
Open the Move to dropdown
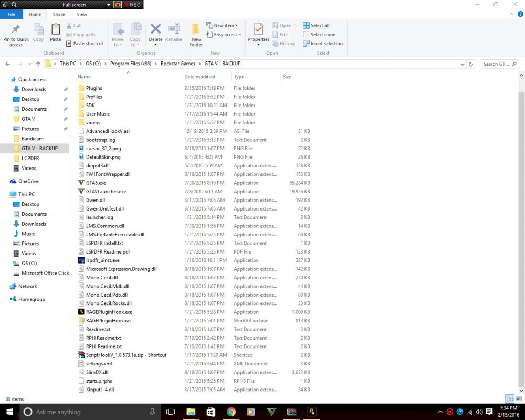coord(118,35)
